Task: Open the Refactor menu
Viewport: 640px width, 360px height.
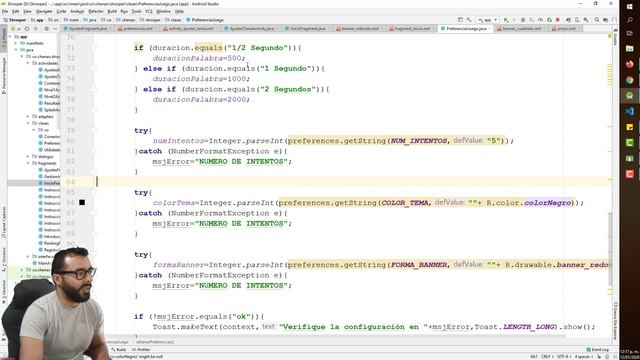Action: (x=96, y=11)
